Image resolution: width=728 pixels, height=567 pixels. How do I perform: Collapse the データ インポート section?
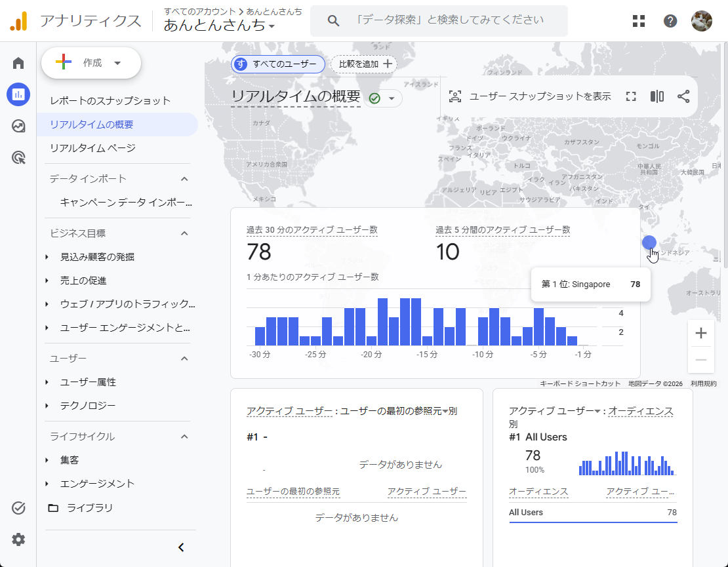pos(184,179)
